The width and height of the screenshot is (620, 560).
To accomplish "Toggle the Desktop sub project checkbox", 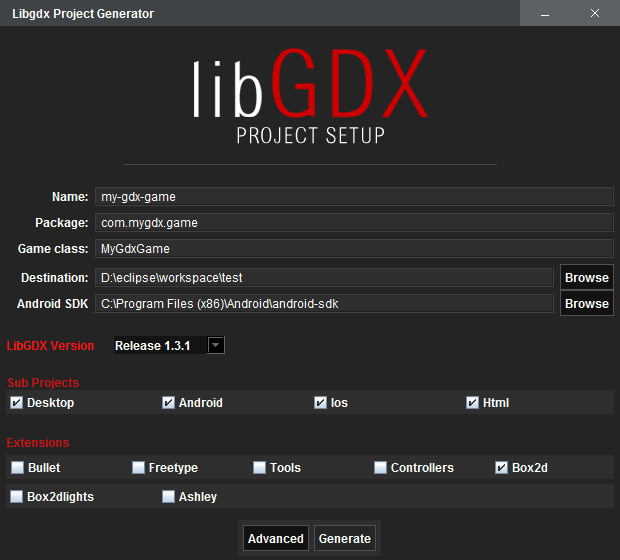I will [x=17, y=403].
